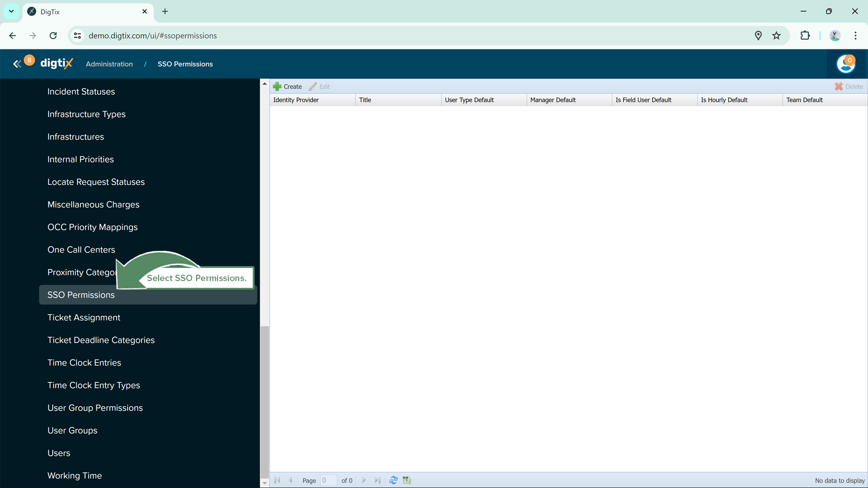Image resolution: width=868 pixels, height=488 pixels.
Task: Reload the browser page
Action: click(53, 36)
